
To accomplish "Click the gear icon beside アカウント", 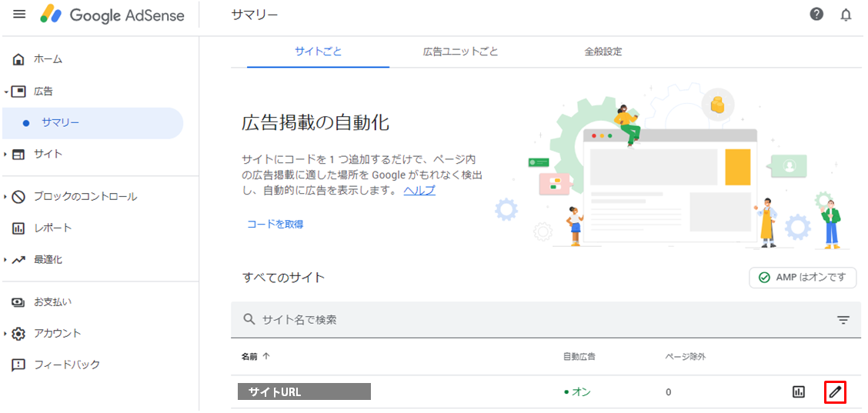I will [18, 334].
